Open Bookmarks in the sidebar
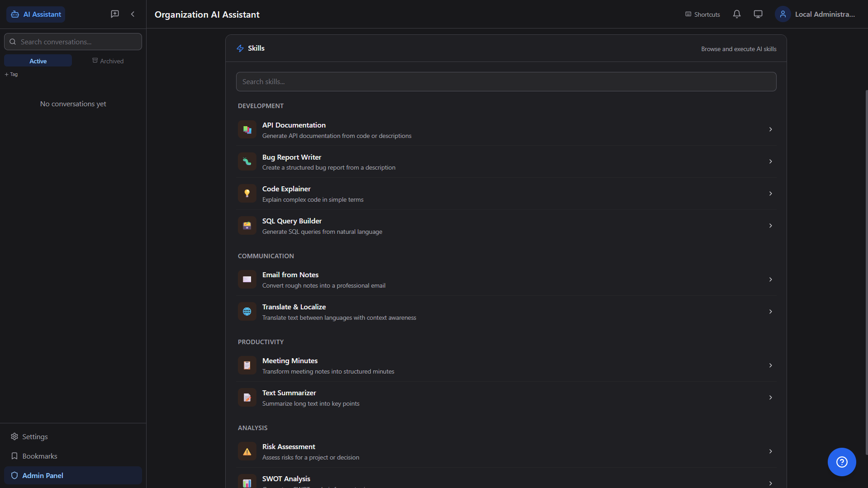This screenshot has width=868, height=488. [40, 456]
